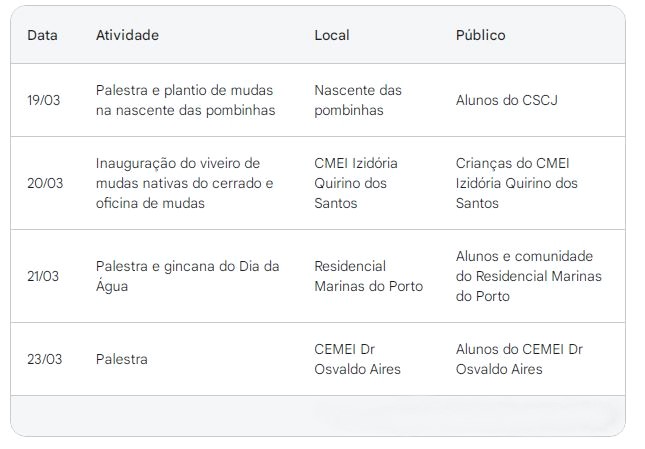Click Inauguração do viveiro de mudas activity
Viewport: 645px width, 449px height.
point(184,183)
